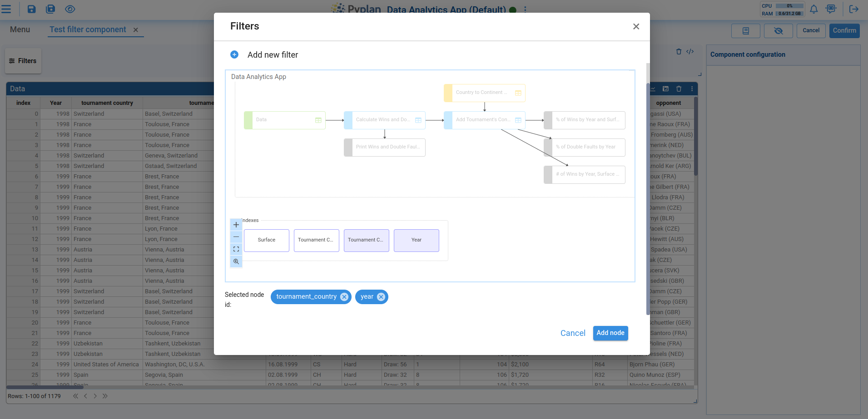The image size is (868, 419).
Task: Click the plus icon beside Add new filter
Action: 234,54
